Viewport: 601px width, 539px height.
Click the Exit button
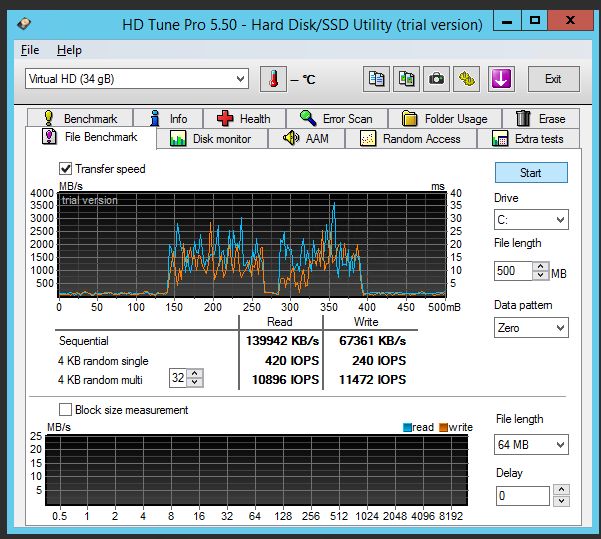coord(553,79)
